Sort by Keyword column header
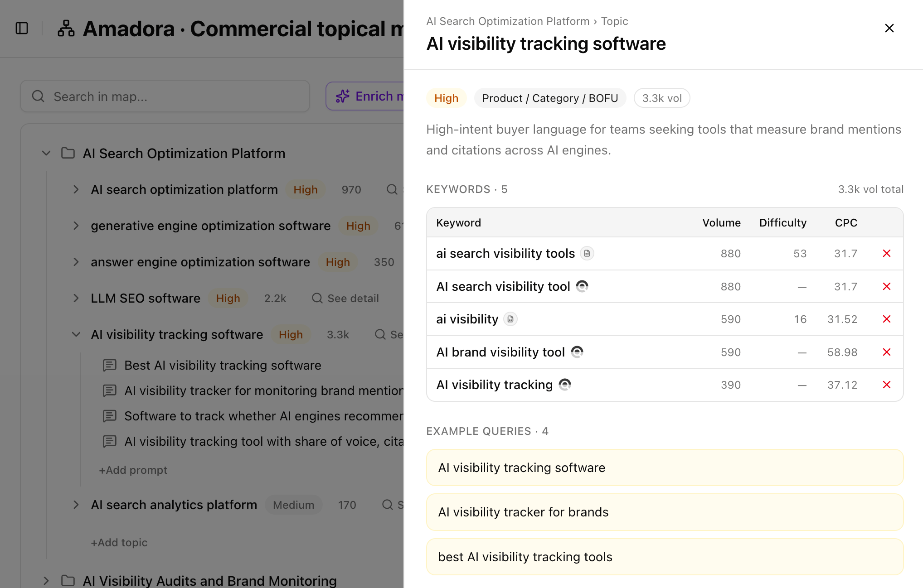The width and height of the screenshot is (923, 588). [458, 222]
